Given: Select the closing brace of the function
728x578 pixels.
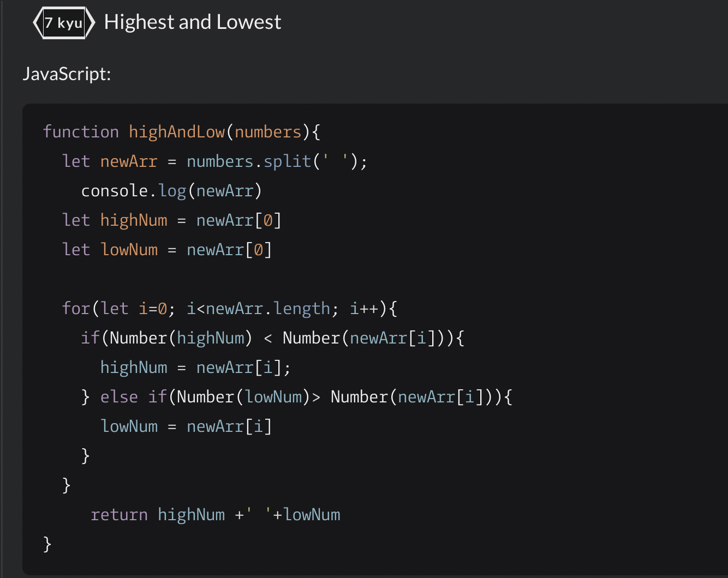Looking at the screenshot, I should [47, 544].
